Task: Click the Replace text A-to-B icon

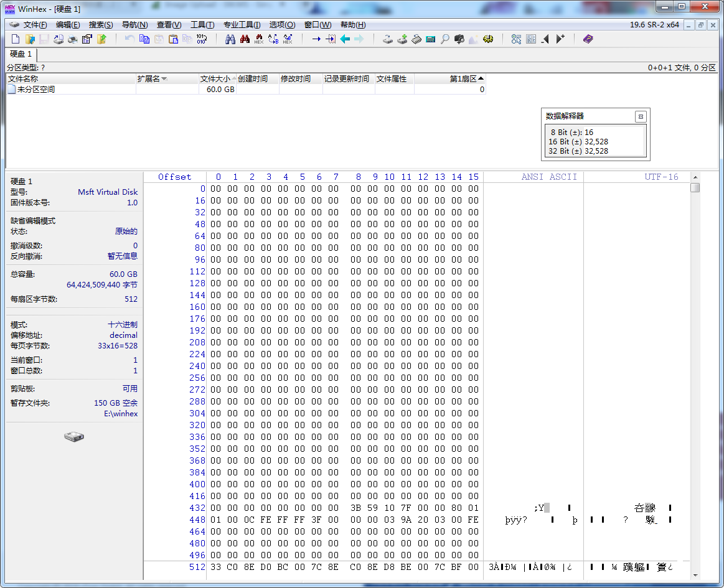Action: pyautogui.click(x=273, y=39)
